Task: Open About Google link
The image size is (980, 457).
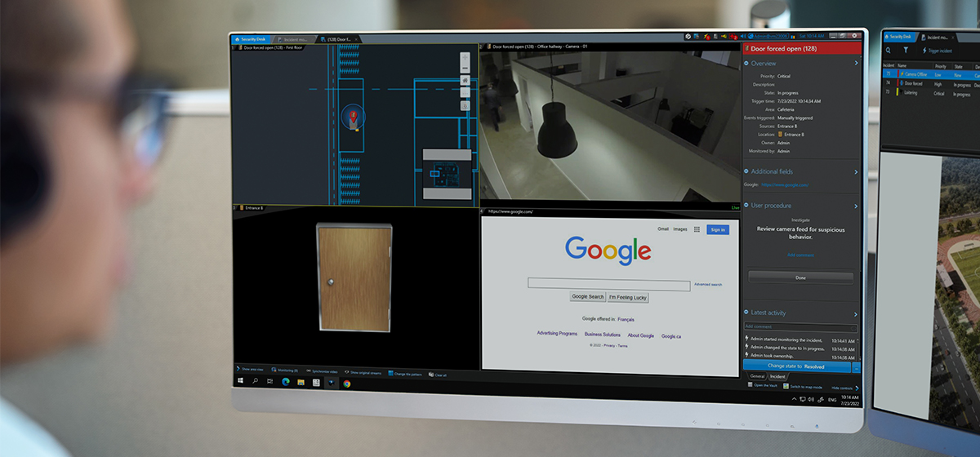Action: [641, 335]
